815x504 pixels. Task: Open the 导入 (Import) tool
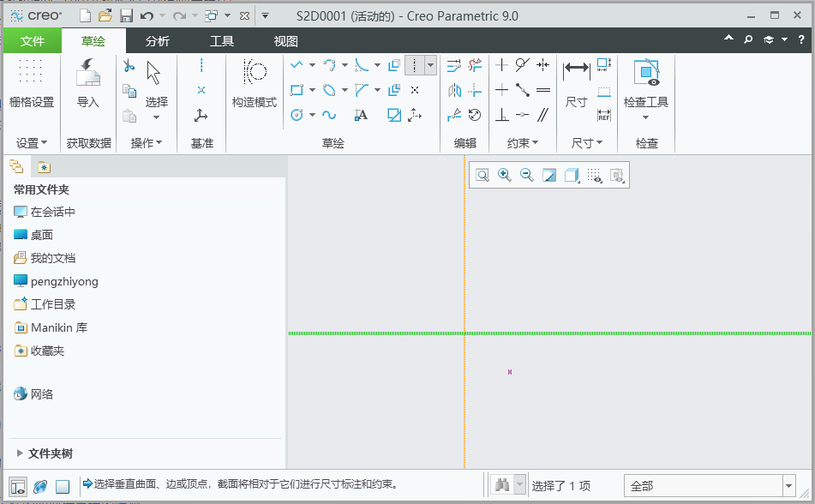point(88,81)
